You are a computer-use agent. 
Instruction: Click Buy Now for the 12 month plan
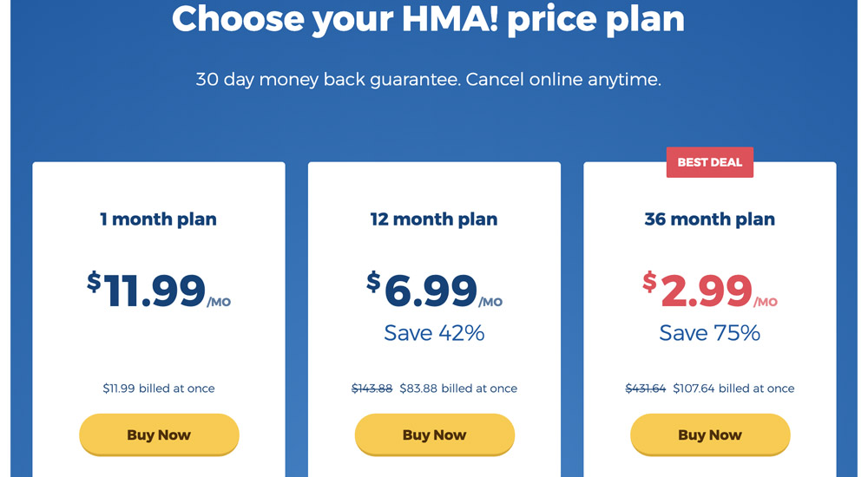[435, 435]
